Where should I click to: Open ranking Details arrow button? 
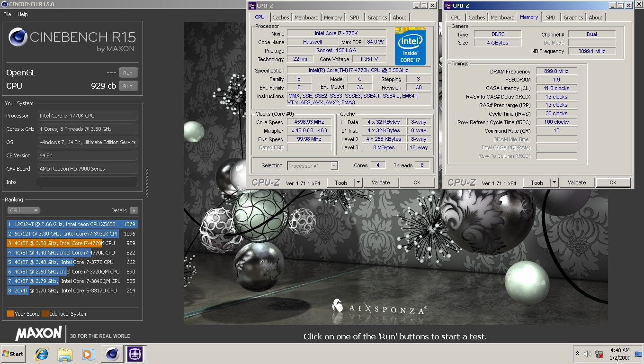[134, 210]
